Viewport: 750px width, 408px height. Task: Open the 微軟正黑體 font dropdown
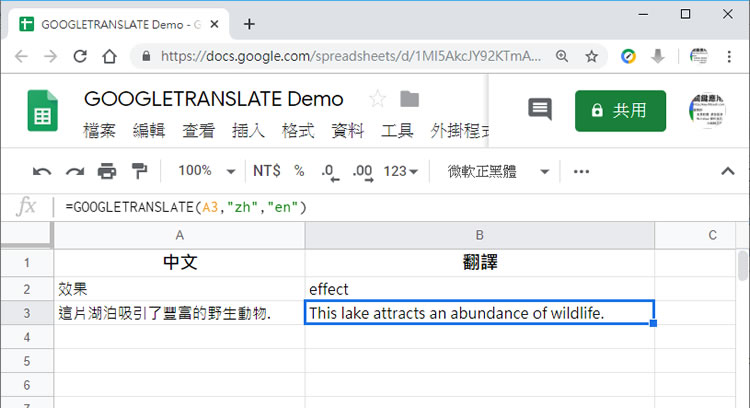(498, 171)
